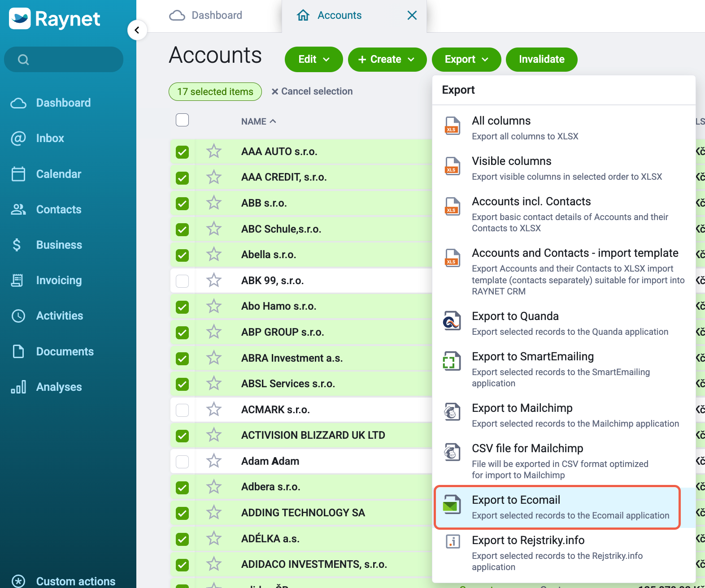Uncheck the AAA CREDIT, s.r.o. row

pos(183,178)
